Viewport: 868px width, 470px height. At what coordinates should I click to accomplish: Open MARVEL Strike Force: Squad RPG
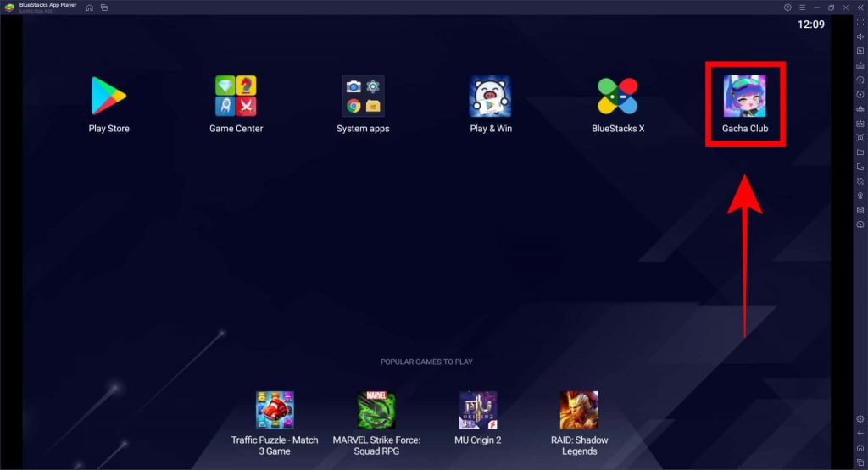376,410
